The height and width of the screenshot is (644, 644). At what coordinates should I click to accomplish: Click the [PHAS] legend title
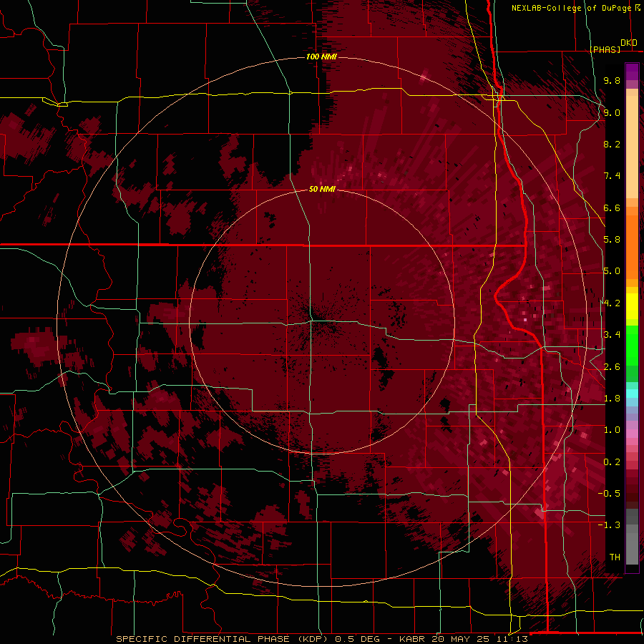tap(605, 49)
